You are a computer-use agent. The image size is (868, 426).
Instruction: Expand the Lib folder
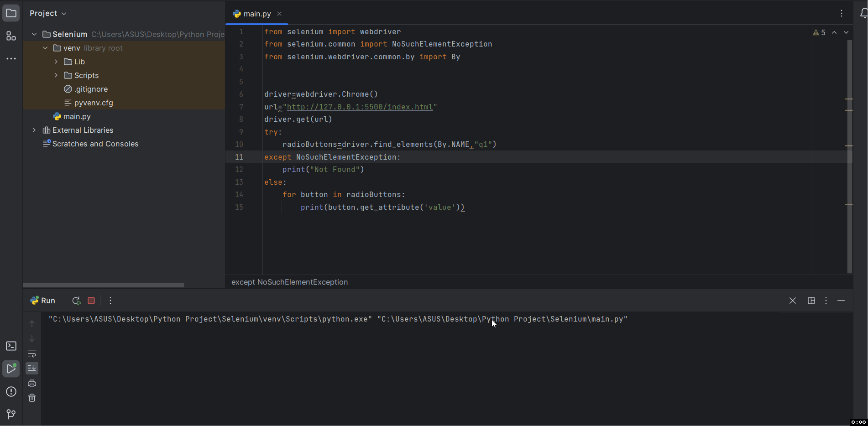[56, 62]
